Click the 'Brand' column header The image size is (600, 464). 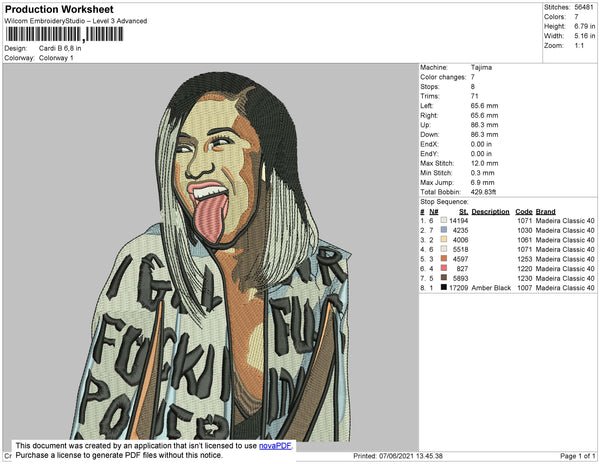tap(545, 212)
